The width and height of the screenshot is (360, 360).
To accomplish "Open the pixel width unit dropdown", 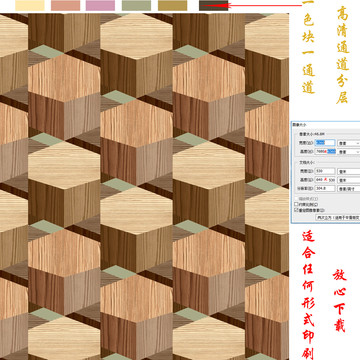I will point(349,143).
